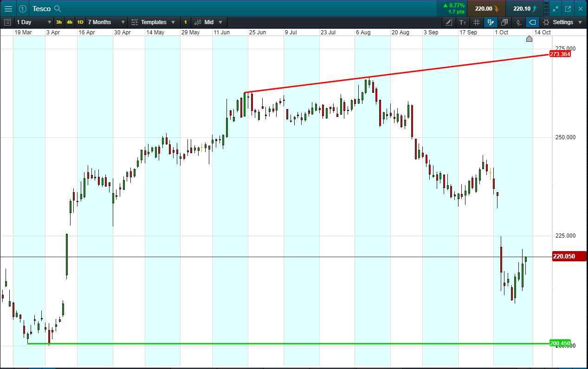Click the Templates sliders icon
The width and height of the screenshot is (588, 369).
[135, 22]
